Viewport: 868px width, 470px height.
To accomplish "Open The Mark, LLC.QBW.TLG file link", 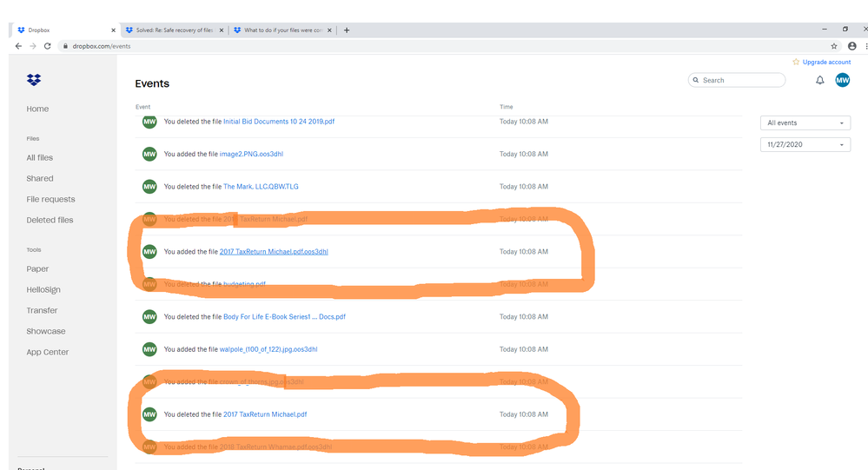I will click(x=261, y=187).
